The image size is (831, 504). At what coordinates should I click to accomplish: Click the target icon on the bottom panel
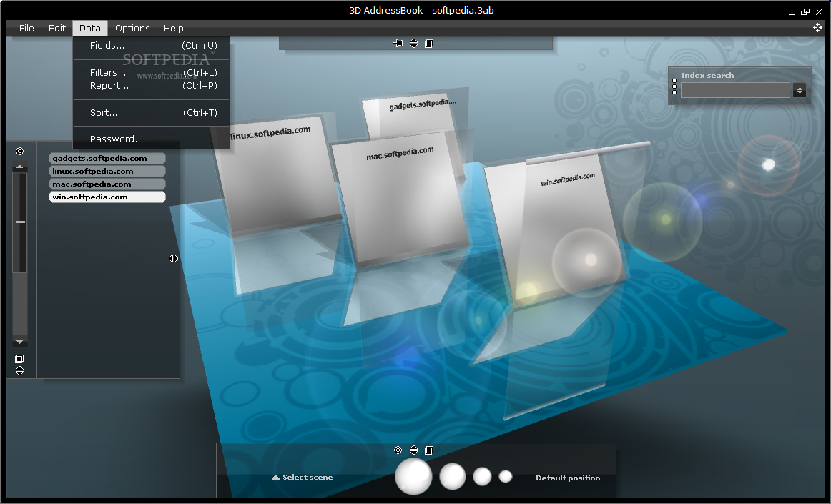click(398, 450)
